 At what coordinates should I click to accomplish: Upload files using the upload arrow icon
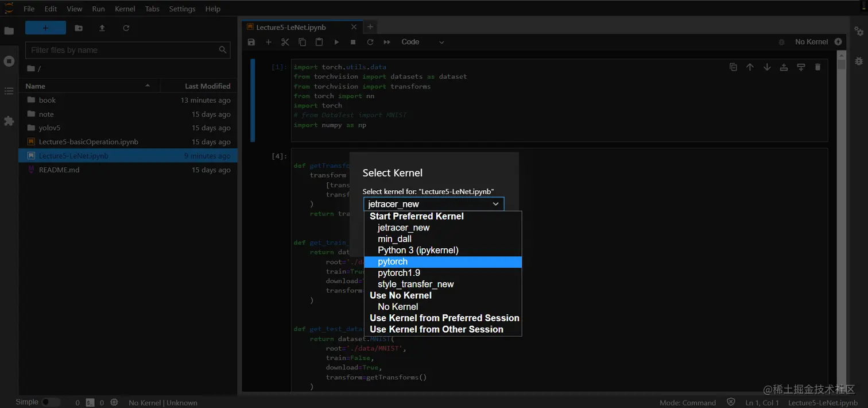(102, 28)
